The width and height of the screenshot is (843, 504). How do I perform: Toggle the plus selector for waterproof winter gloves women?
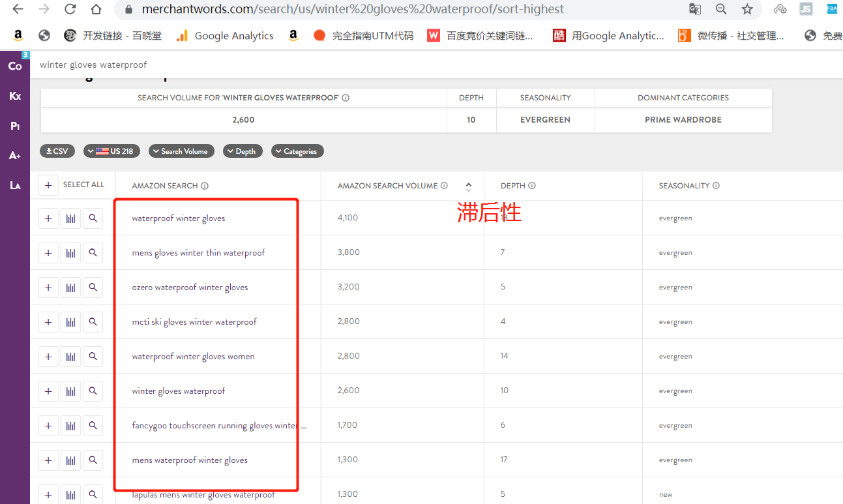coord(48,357)
